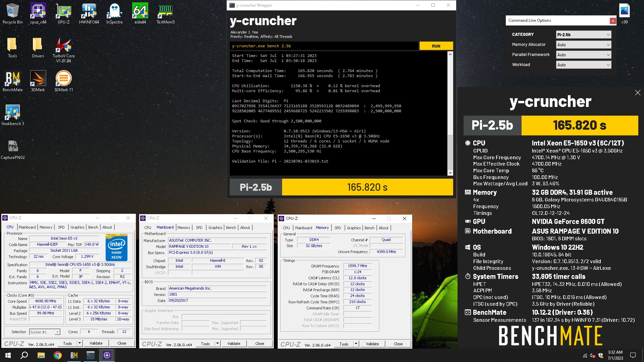Open the 3DMark 11 desktop icon

pyautogui.click(x=63, y=81)
